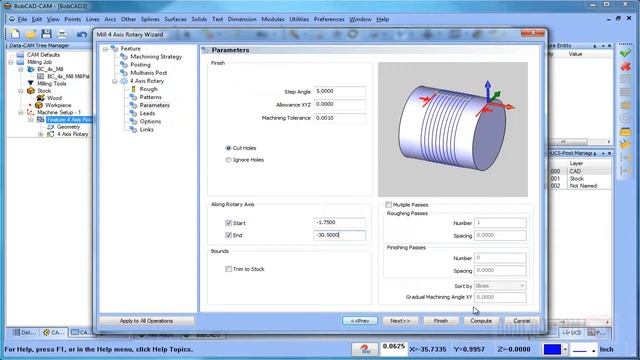This screenshot has height=360, width=640.
Task: Click the Rough tool icon in wizard tree
Action: pyautogui.click(x=133, y=89)
